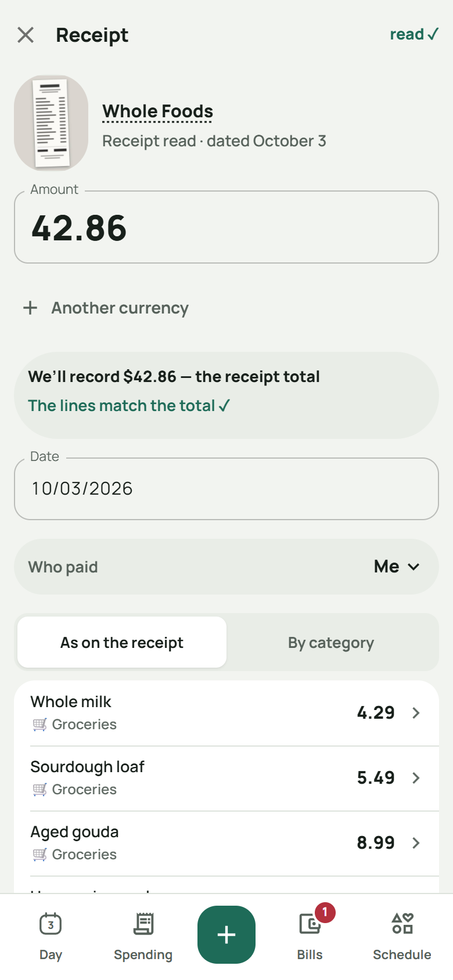Open the Bills icon with notification badge
Screen dimensions: 453x980
tap(310, 923)
